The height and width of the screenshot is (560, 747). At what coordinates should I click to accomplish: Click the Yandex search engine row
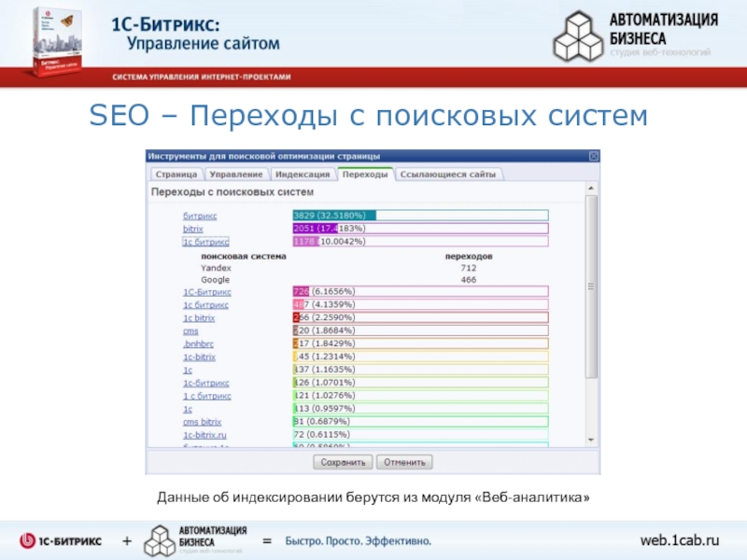point(216,268)
